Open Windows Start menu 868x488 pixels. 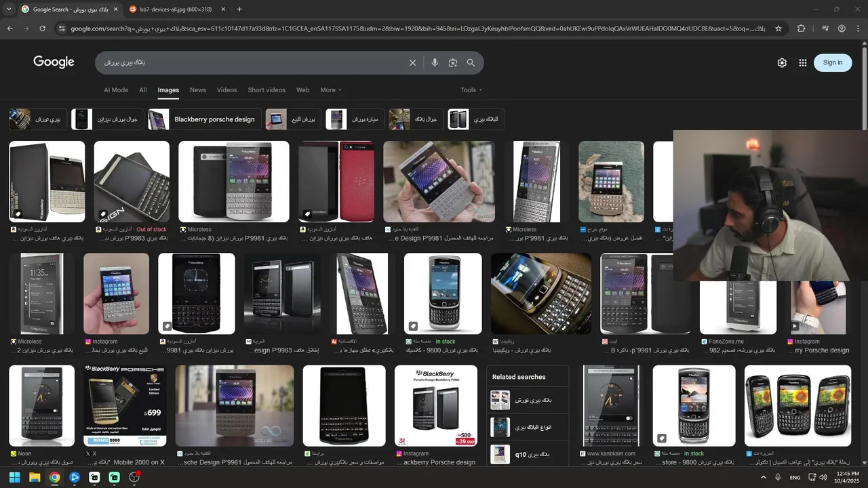(14, 477)
